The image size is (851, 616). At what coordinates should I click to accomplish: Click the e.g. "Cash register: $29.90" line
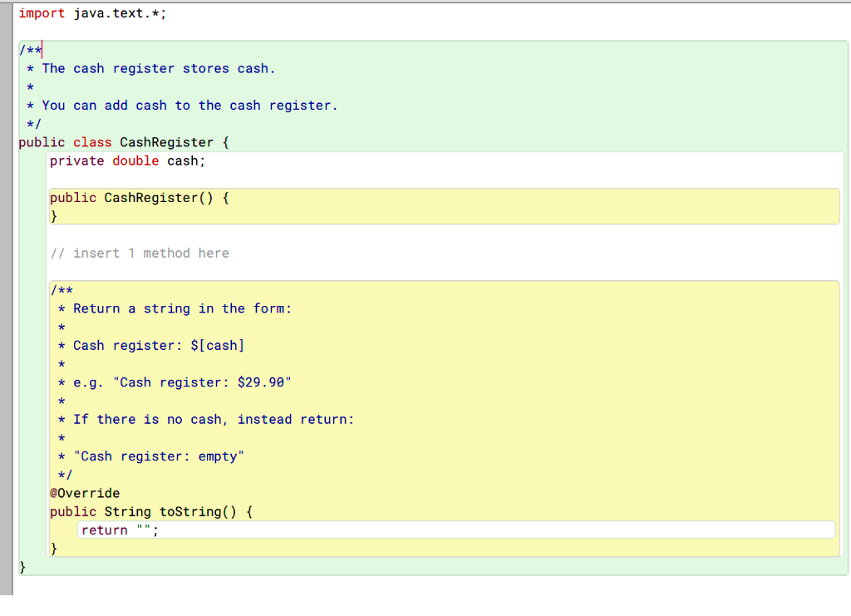182,382
